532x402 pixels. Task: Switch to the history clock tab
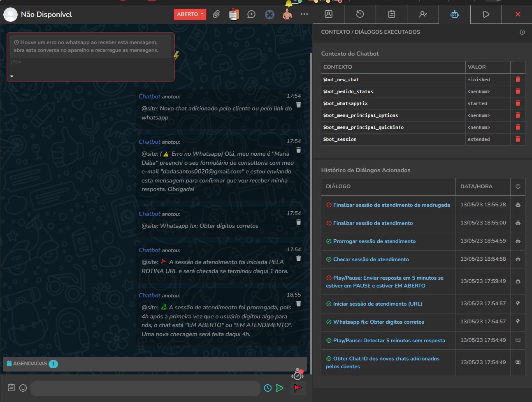pyautogui.click(x=360, y=14)
